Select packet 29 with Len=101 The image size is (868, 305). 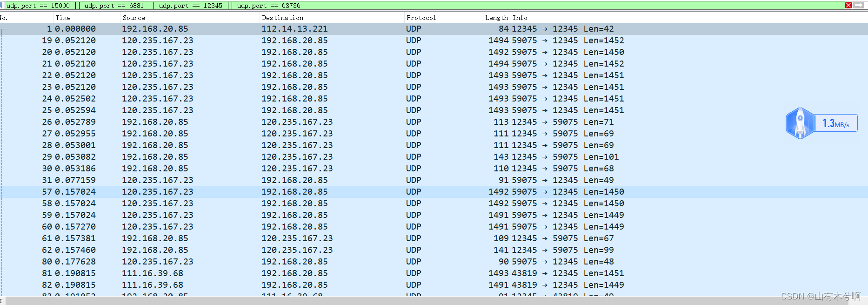(x=434, y=157)
